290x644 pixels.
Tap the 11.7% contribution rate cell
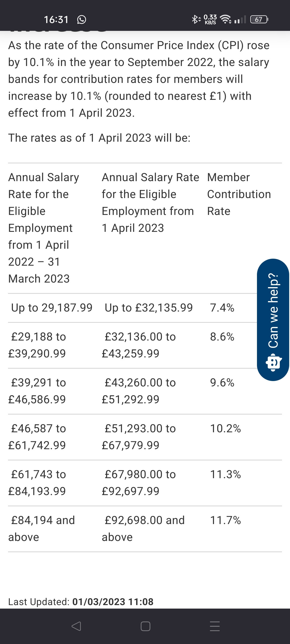pyautogui.click(x=225, y=520)
